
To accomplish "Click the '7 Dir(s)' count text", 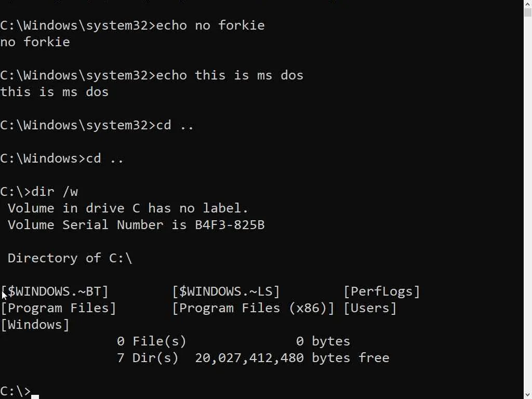I will pos(148,358).
